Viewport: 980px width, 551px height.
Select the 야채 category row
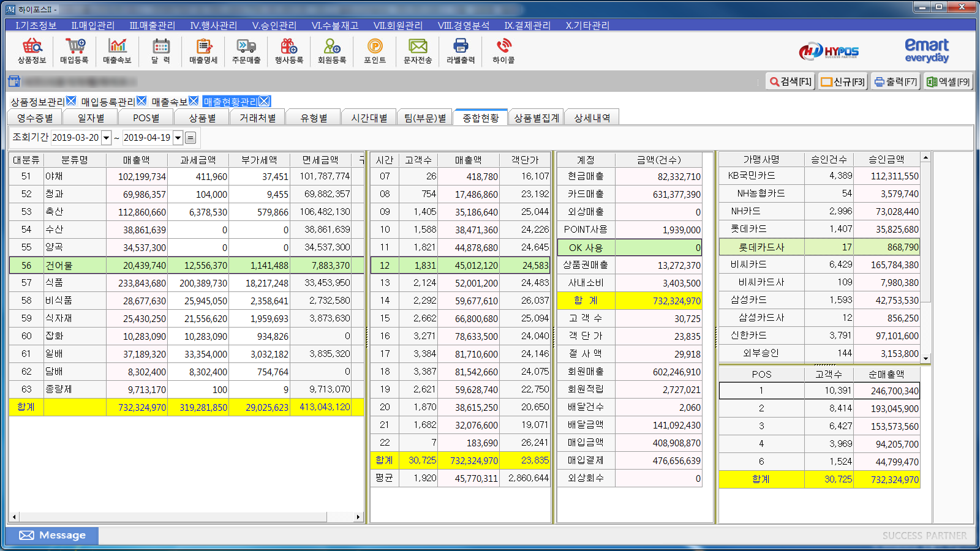[187, 176]
